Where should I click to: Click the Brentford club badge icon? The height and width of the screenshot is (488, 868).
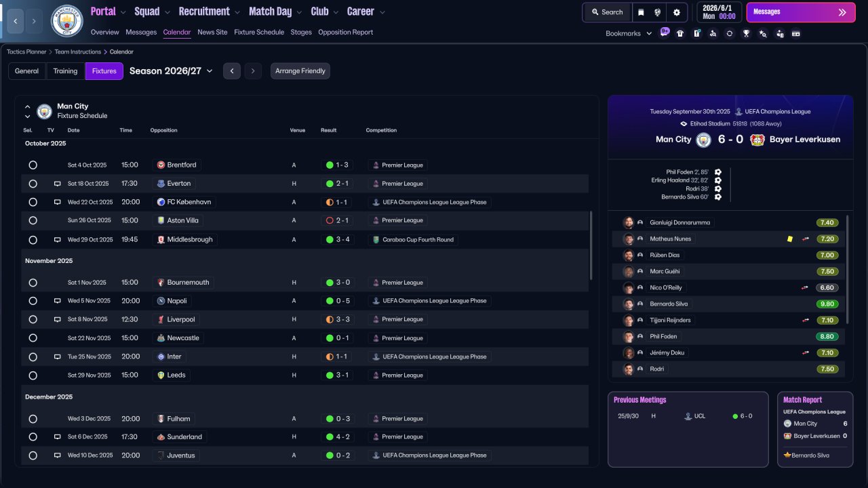click(161, 165)
